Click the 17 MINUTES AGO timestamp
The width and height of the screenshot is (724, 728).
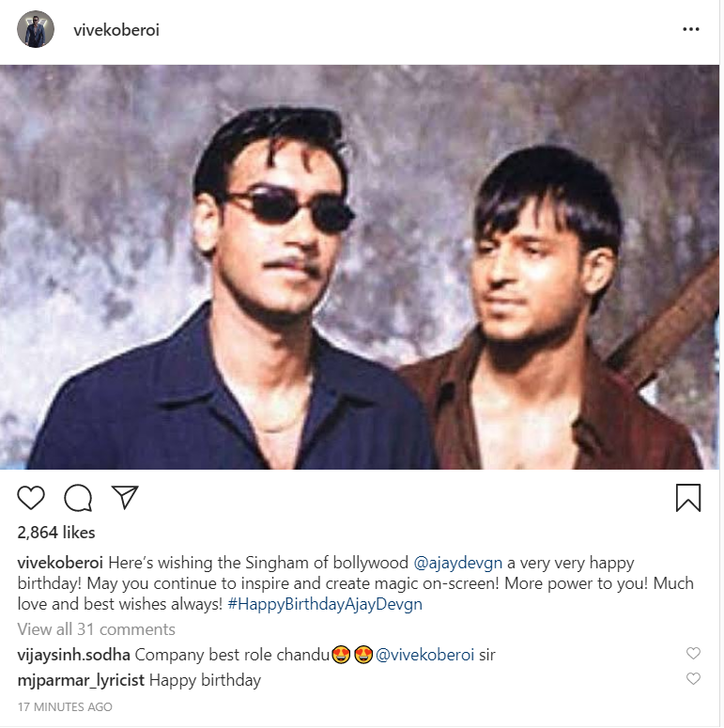coord(66,706)
